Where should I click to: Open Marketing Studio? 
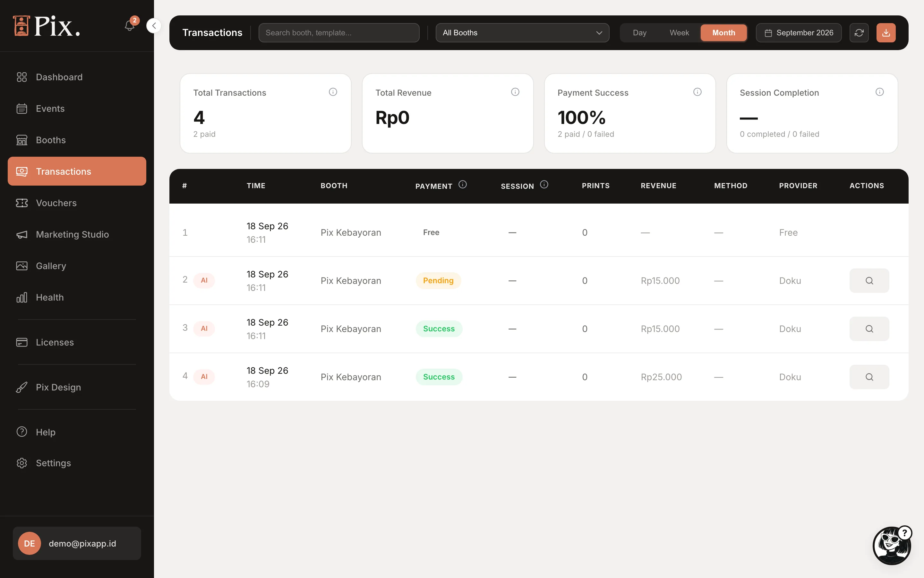77,234
